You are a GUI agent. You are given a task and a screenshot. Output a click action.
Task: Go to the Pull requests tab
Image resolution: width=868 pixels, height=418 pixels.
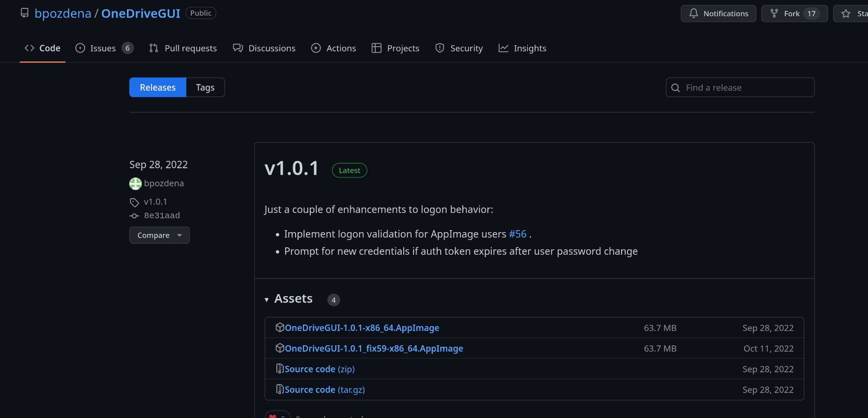coord(183,48)
